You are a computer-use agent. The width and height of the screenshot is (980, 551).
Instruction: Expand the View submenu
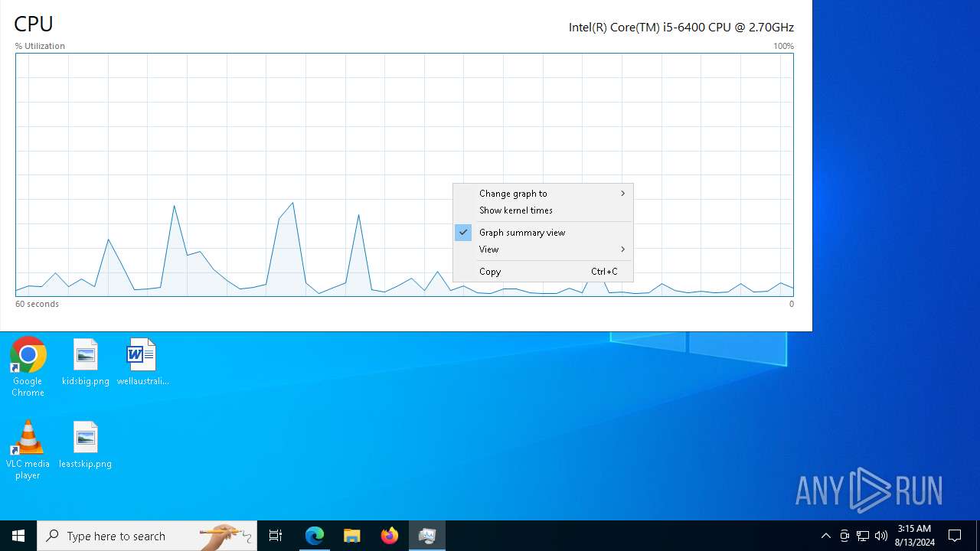click(x=543, y=249)
